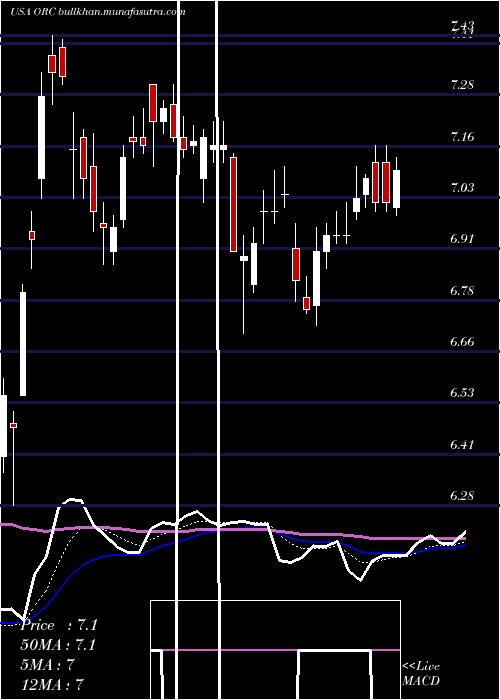Open the '<<Live MACD' label
The image size is (500, 700).
[421, 674]
